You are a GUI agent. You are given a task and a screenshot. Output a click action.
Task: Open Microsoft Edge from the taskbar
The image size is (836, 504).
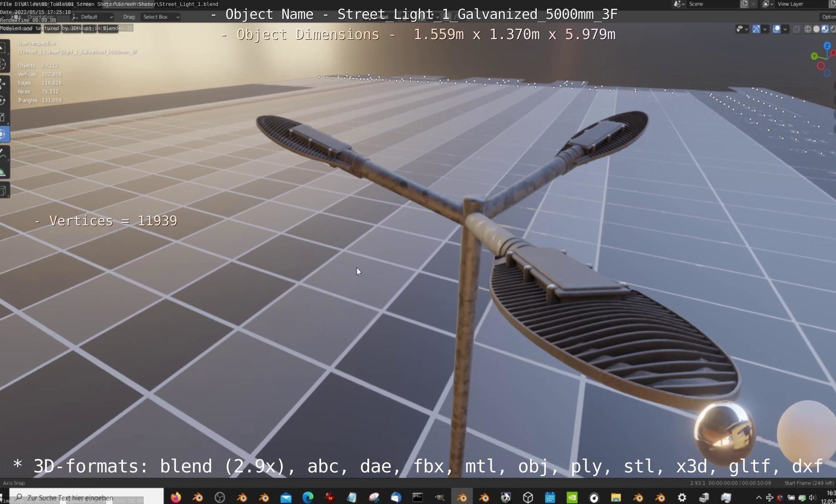point(308,498)
